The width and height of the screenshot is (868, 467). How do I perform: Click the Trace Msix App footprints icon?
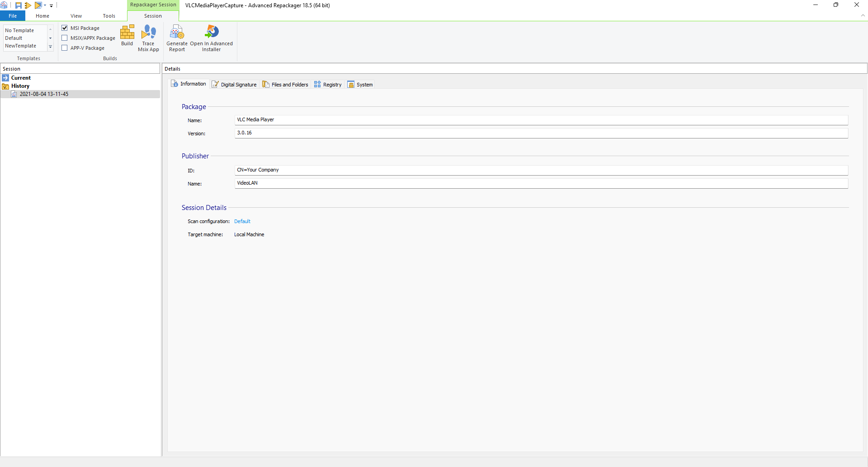(x=148, y=32)
